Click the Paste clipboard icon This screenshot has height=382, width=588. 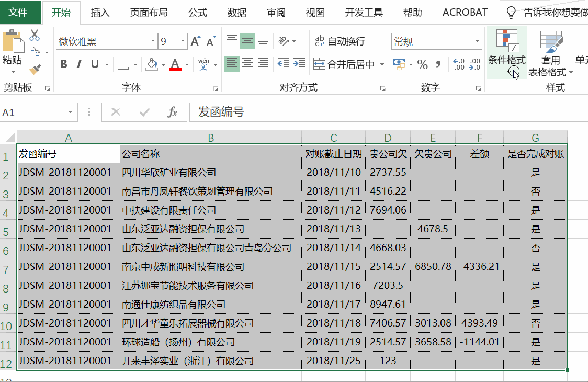tap(13, 41)
